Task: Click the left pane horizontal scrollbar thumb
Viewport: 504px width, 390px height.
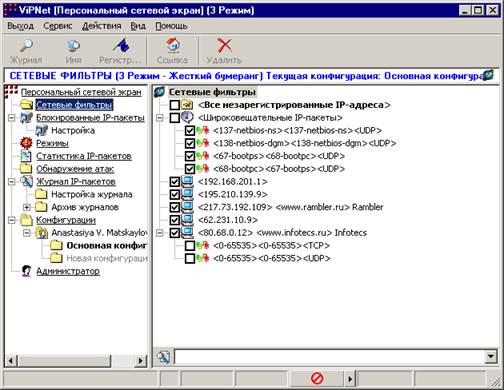Action: pos(65,361)
